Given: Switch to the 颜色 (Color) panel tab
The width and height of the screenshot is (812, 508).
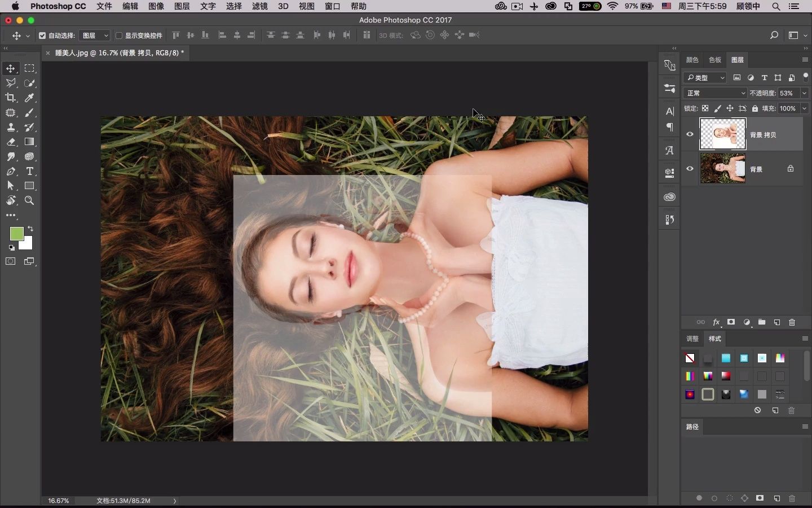Looking at the screenshot, I should pyautogui.click(x=692, y=60).
